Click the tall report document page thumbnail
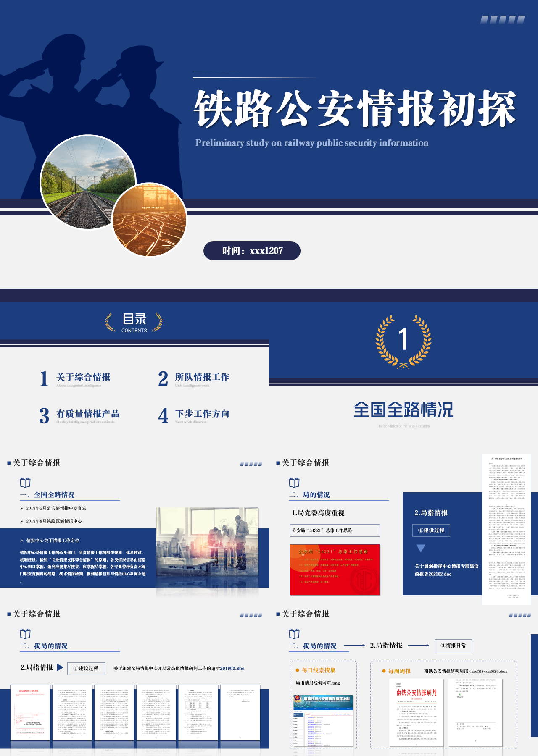Screen dimensions: 538x756 tap(506, 529)
